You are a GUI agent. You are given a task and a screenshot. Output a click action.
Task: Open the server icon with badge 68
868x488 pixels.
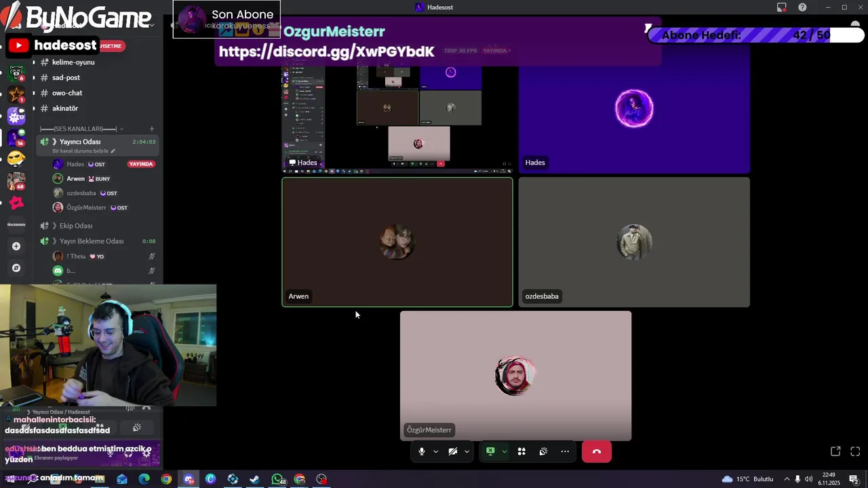click(x=16, y=181)
